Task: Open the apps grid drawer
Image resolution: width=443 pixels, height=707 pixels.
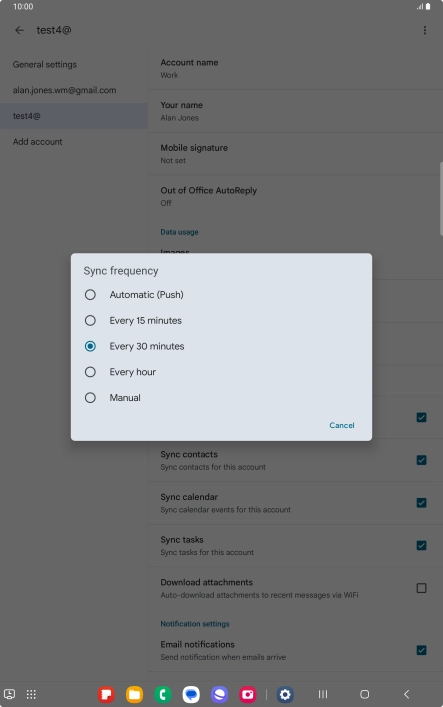Action: point(31,694)
